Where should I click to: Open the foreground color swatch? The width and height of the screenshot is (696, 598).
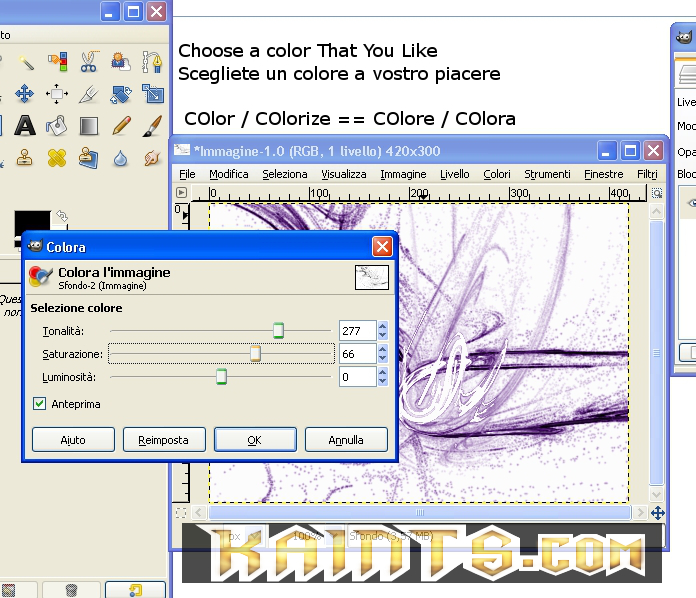(32, 221)
